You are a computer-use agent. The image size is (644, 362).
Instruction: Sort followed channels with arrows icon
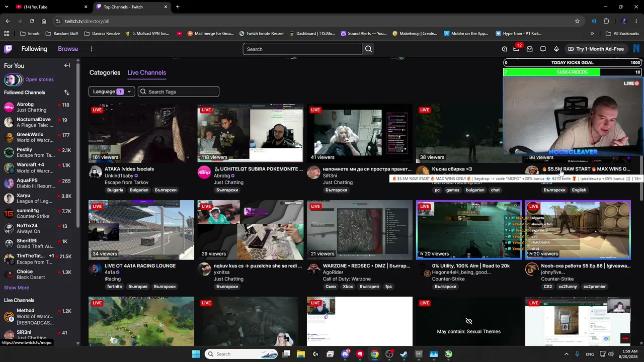[x=66, y=93]
